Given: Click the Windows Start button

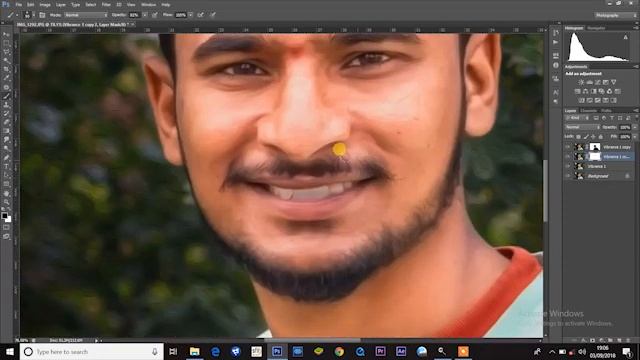Looking at the screenshot, I should pyautogui.click(x=9, y=351).
